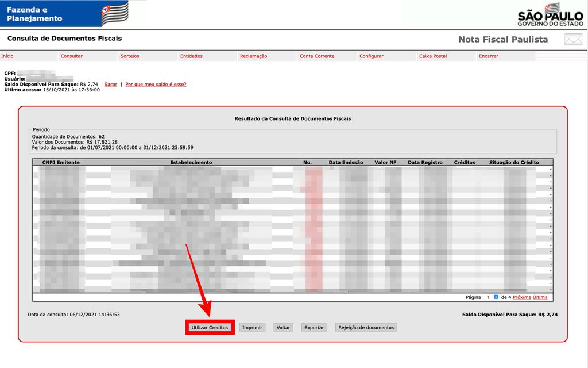
Task: Click the Utilizar Creditos button
Action: (210, 327)
